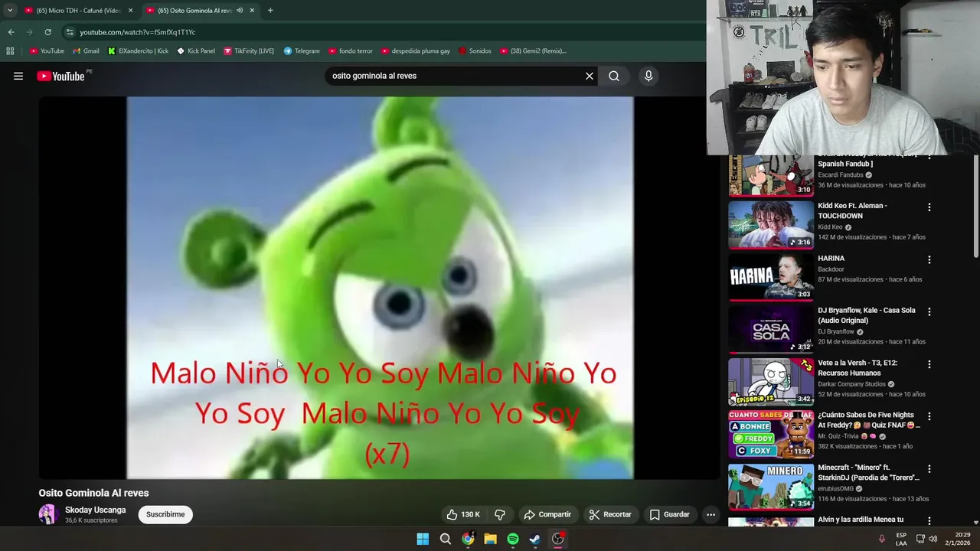
Task: Click the magnifier search button
Action: (x=614, y=76)
